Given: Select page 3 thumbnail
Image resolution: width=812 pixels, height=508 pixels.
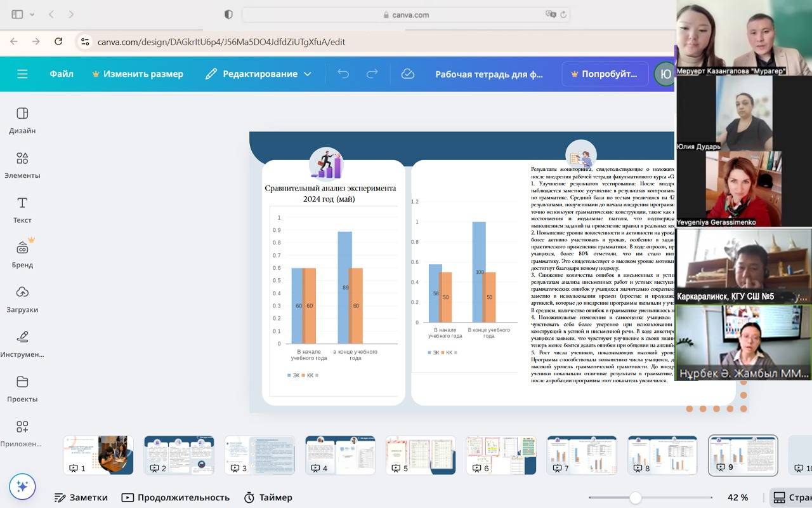Looking at the screenshot, I should (259, 455).
